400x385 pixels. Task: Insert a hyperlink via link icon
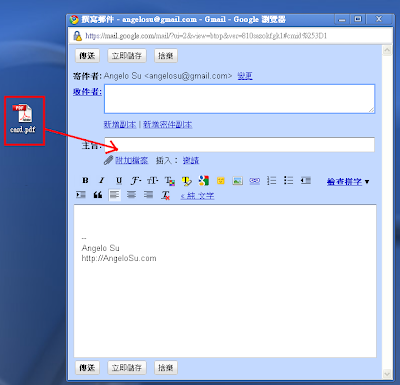click(255, 181)
